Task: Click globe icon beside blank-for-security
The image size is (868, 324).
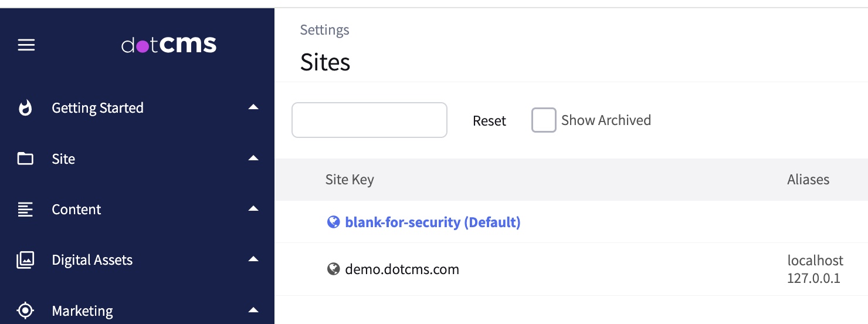Action: 333,222
